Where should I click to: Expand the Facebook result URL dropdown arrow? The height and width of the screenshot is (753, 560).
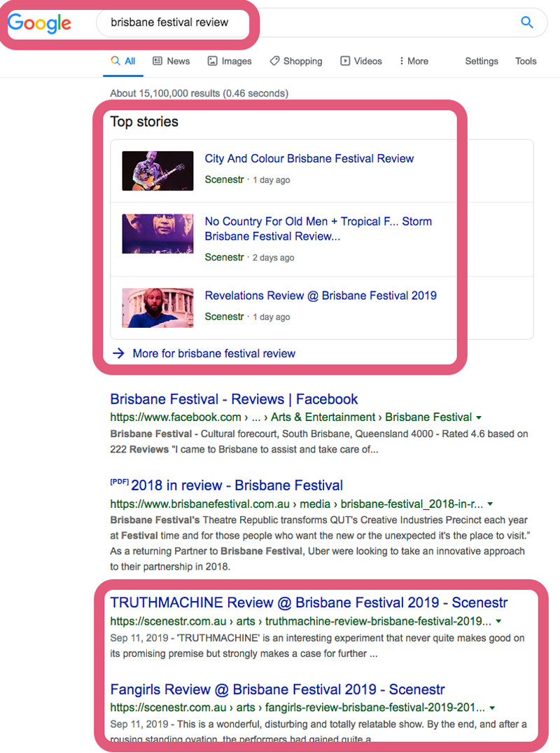point(479,417)
